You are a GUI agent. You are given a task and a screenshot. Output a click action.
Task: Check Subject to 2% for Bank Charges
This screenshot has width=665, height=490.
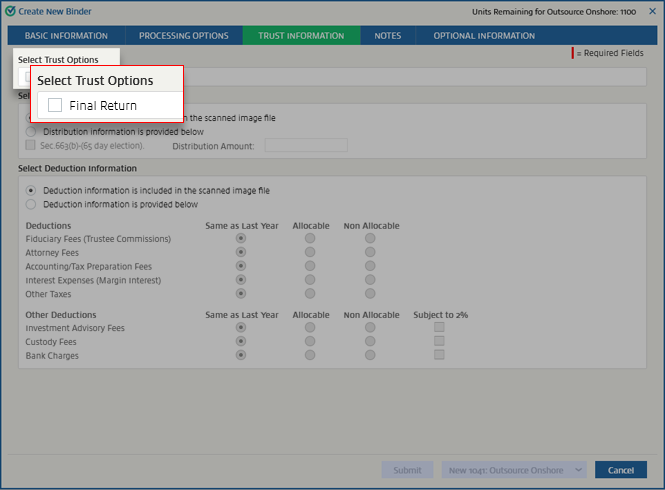point(439,355)
